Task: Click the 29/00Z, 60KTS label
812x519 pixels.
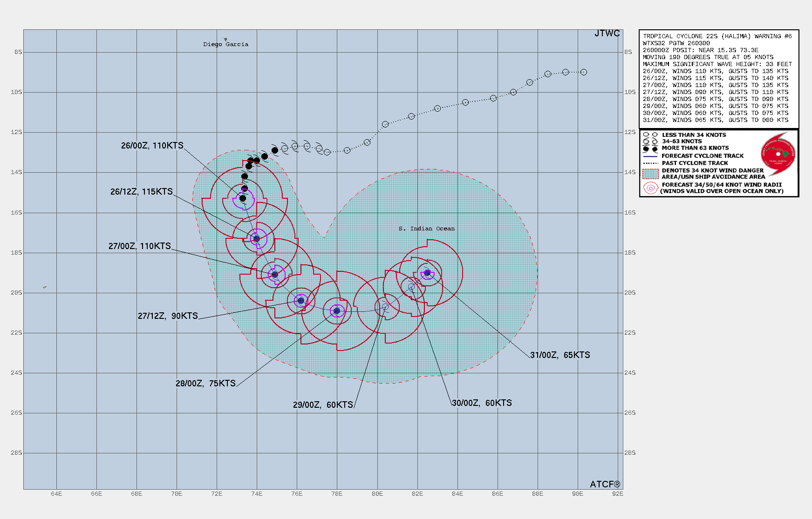Action: tap(323, 405)
